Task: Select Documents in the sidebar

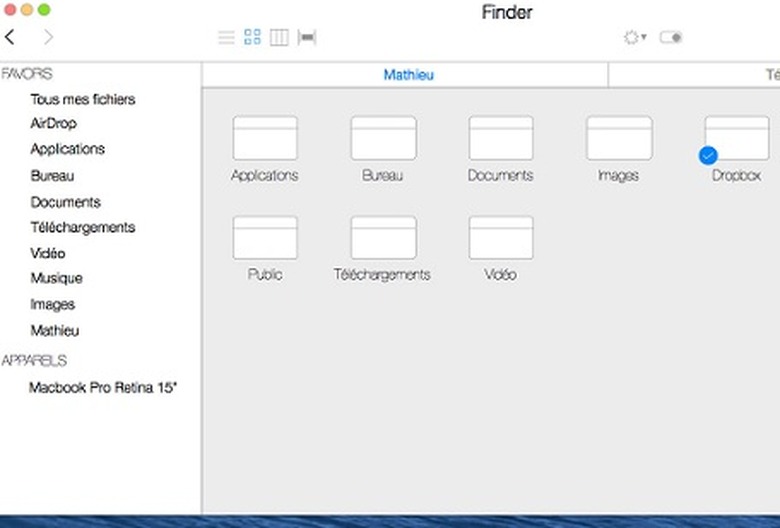Action: [66, 202]
